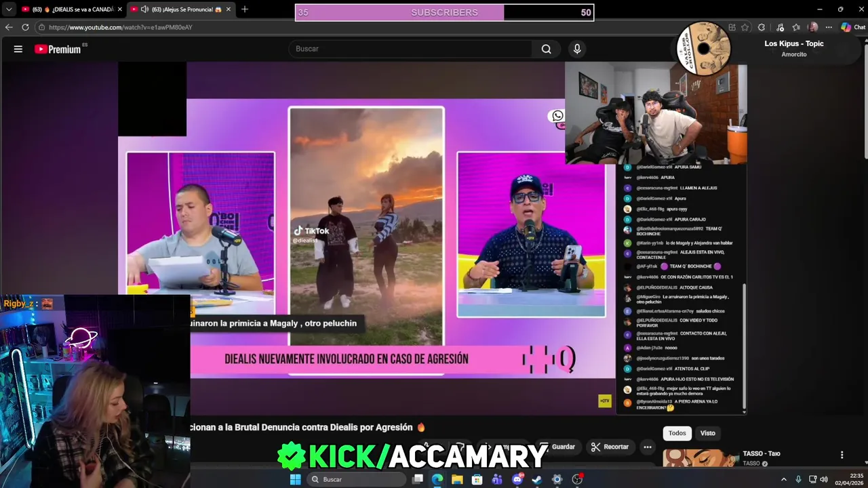Screen dimensions: 868x488
Task: Open Task View on the taskbar
Action: 418,479
